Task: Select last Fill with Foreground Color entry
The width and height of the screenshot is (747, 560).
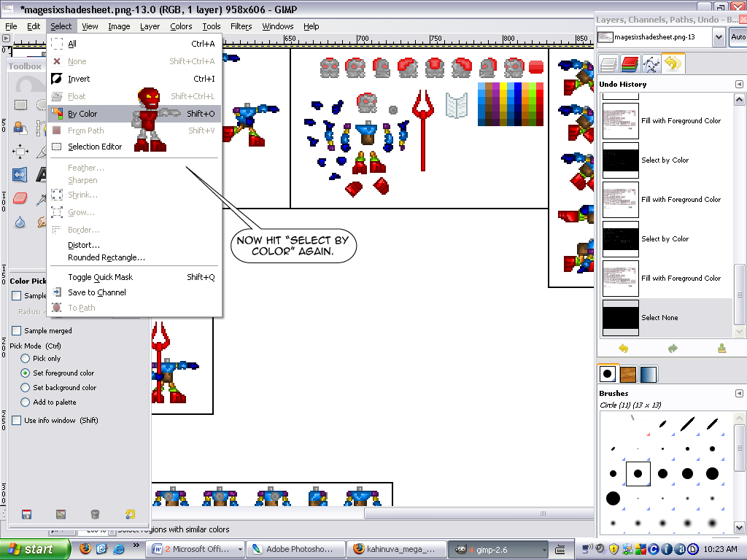Action: [x=667, y=279]
